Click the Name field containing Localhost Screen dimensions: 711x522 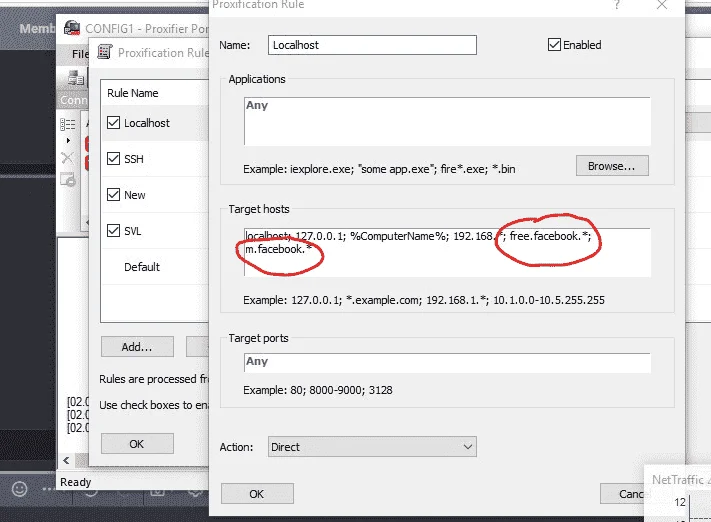[372, 45]
